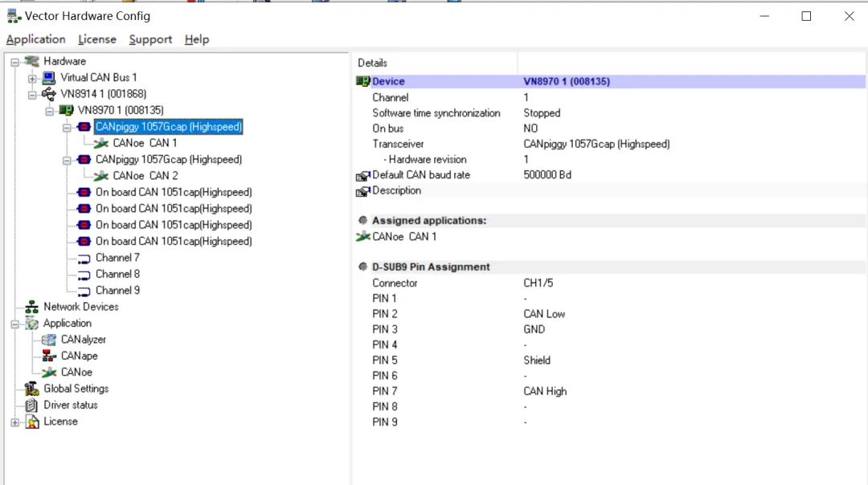The height and width of the screenshot is (485, 868).
Task: Click the Details column header
Action: coord(435,63)
